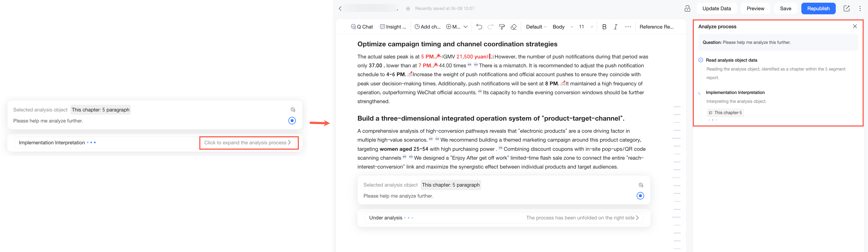
Task: Open the Default font dropdown
Action: 536,27
